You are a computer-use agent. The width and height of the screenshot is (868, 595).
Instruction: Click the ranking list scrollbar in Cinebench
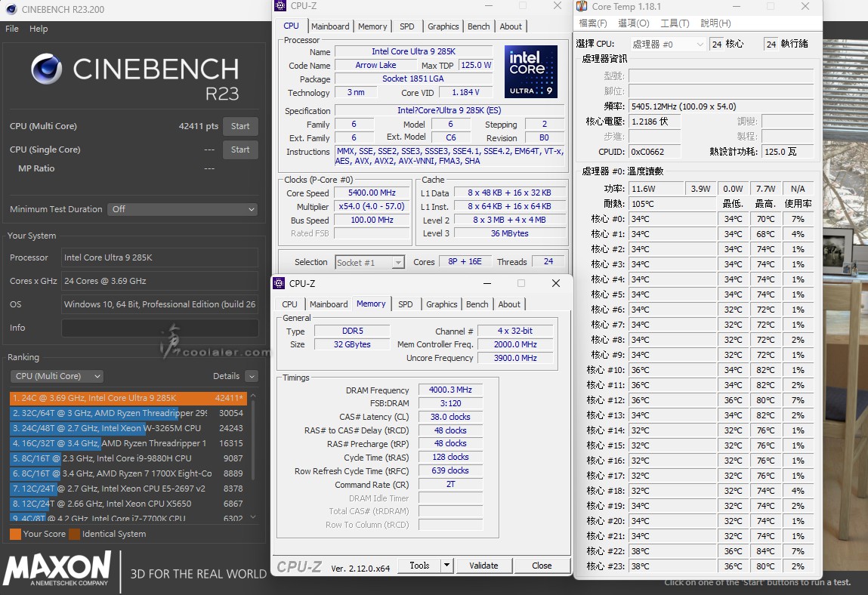[254, 440]
